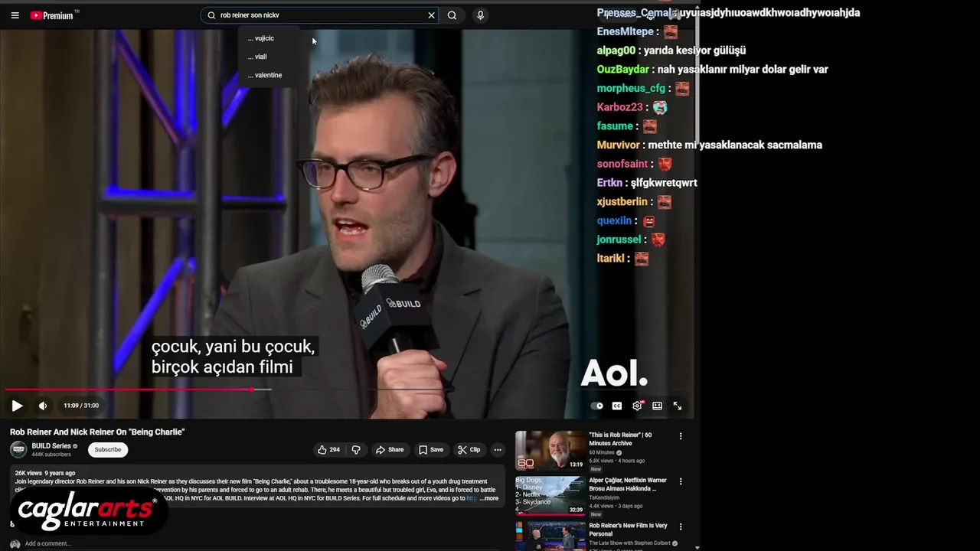The height and width of the screenshot is (551, 980).
Task: Click inside the 'rob reiner son nickv' search field
Action: 320,15
